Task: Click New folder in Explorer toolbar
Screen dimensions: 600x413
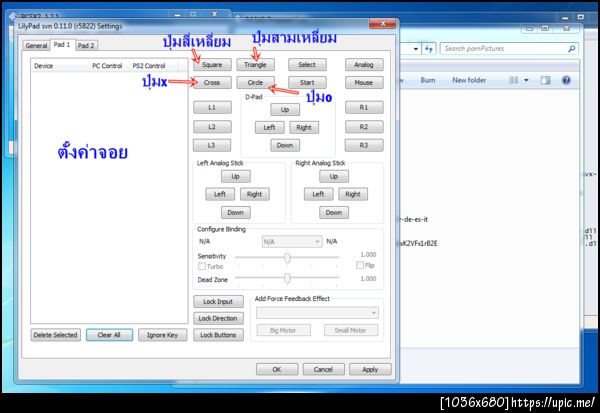Action: tap(469, 80)
